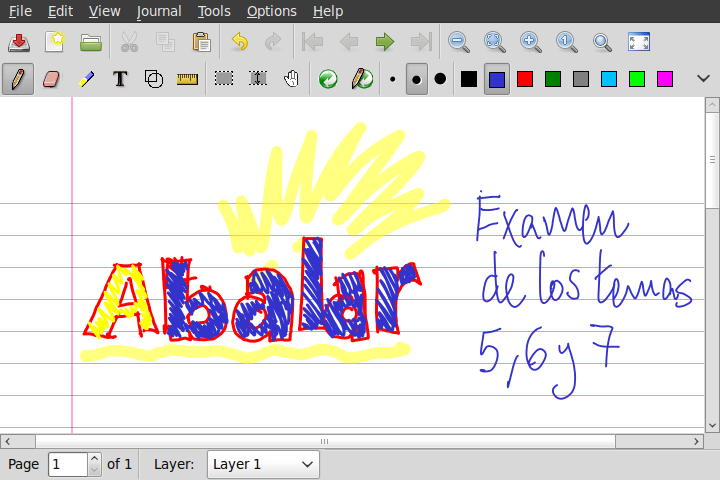Enable the Shape recognizer tool
This screenshot has height=480, width=720.
click(154, 79)
